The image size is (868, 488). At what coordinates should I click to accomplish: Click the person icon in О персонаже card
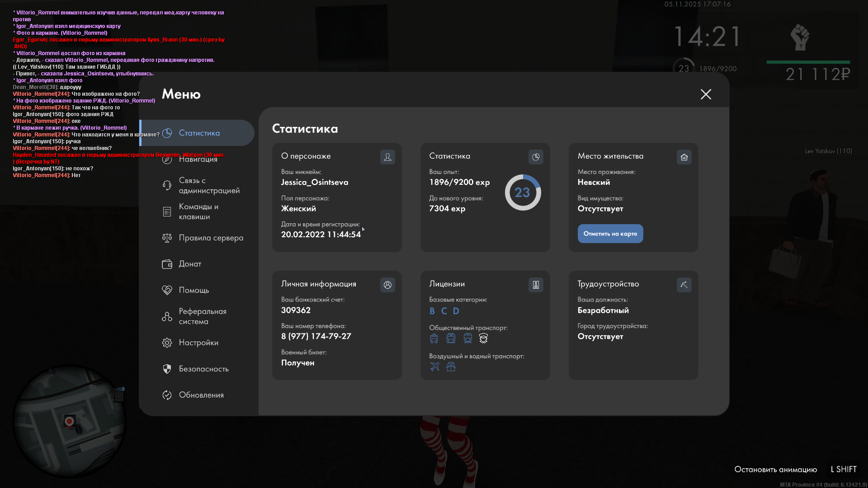tap(387, 157)
